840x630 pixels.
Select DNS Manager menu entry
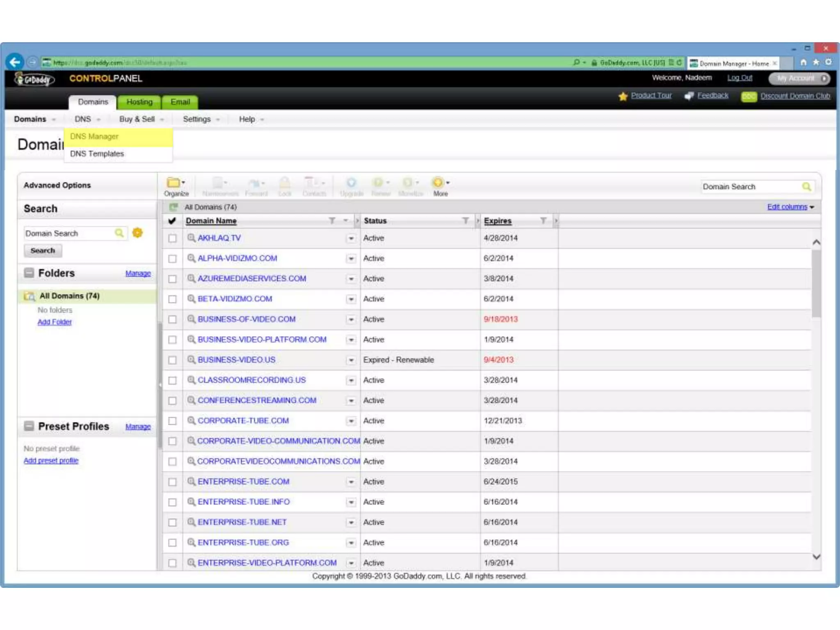pos(94,137)
